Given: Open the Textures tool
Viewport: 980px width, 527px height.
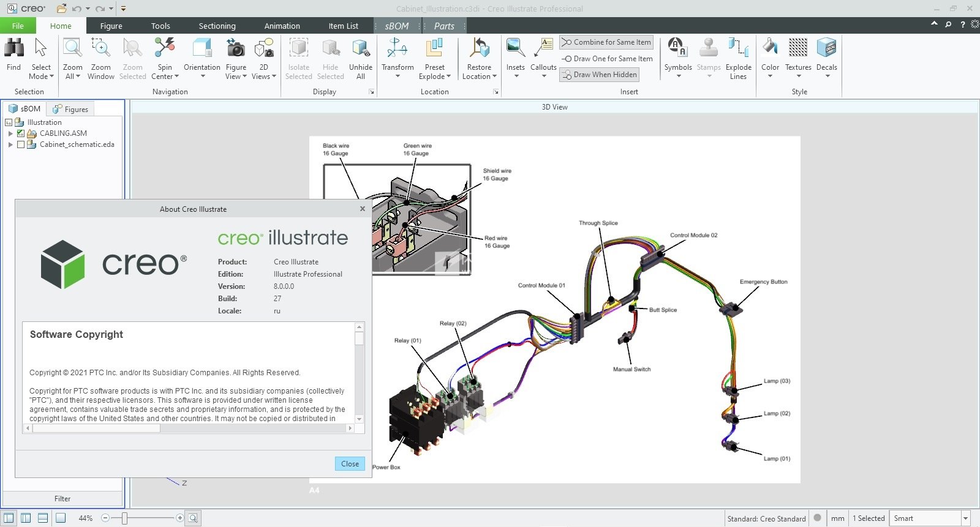Looking at the screenshot, I should pyautogui.click(x=798, y=58).
